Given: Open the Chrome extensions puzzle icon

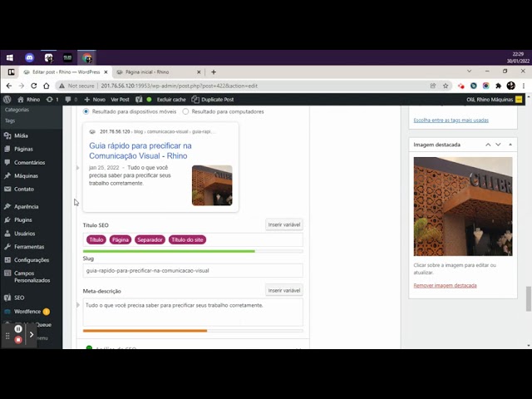Looking at the screenshot, I should coord(498,86).
